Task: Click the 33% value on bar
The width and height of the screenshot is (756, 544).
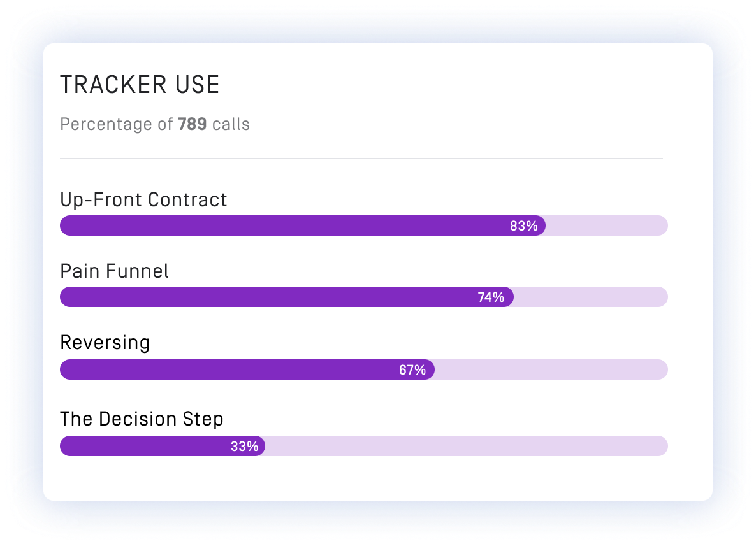Action: [244, 446]
